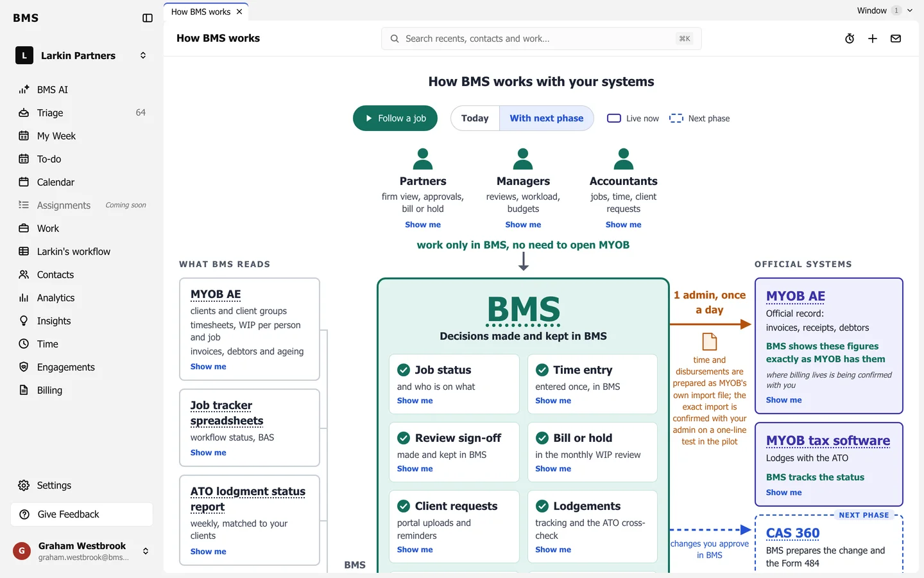Open the Assignments menu item
924x578 pixels.
[81, 206]
